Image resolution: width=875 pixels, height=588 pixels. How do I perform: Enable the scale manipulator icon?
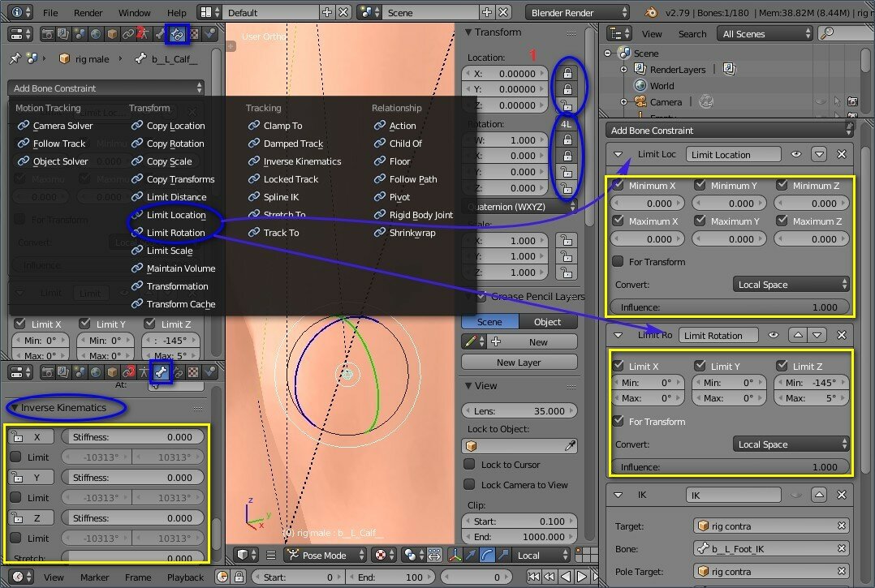click(502, 555)
